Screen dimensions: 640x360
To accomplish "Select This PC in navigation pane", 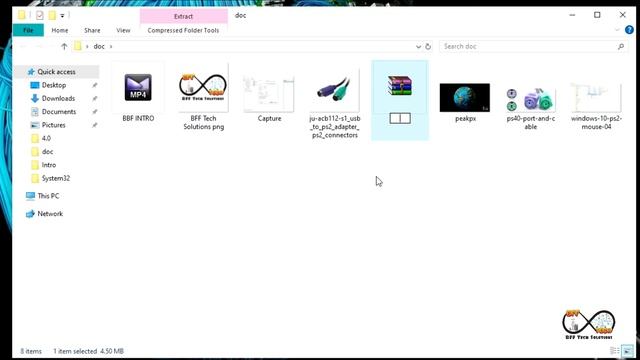I will click(48, 196).
